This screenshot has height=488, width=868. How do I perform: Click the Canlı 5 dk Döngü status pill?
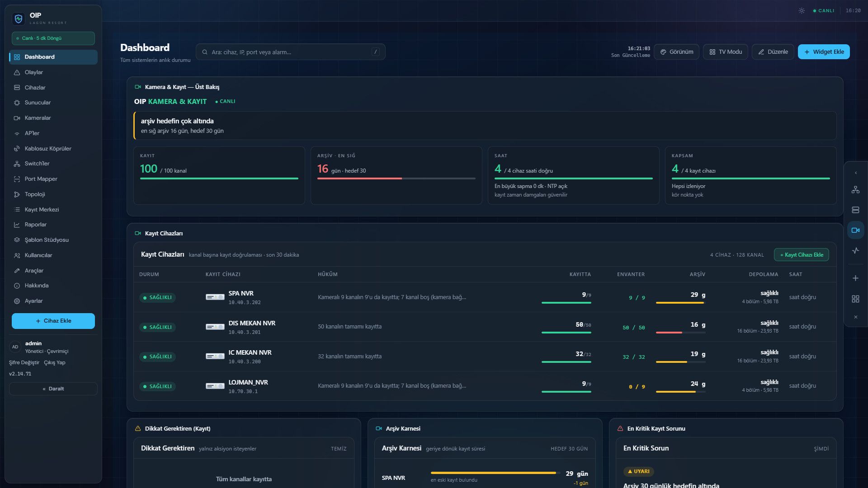pos(53,38)
